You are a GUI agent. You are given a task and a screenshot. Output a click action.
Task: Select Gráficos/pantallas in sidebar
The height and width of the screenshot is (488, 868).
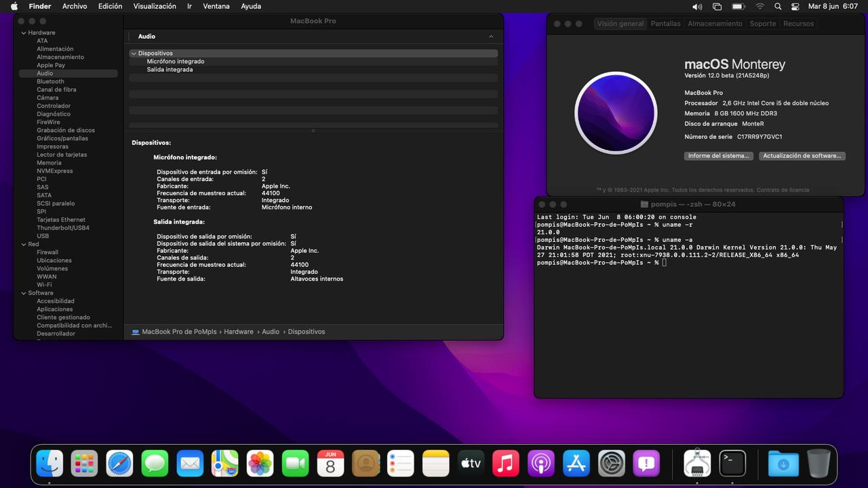(x=62, y=138)
